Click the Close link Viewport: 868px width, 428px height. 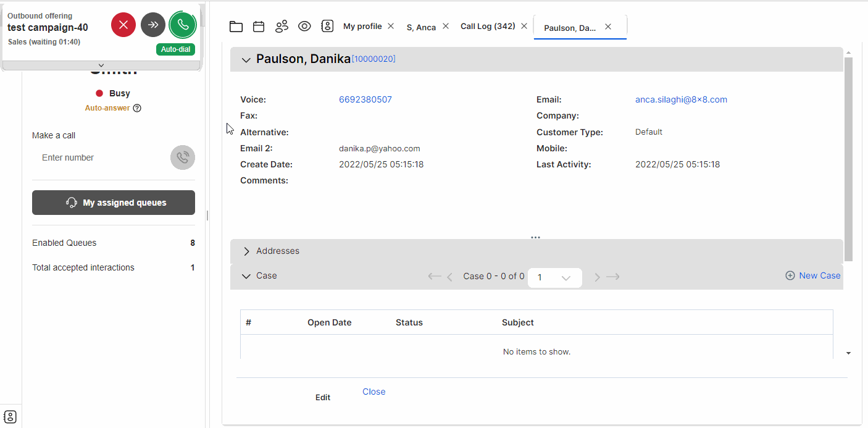(x=374, y=392)
